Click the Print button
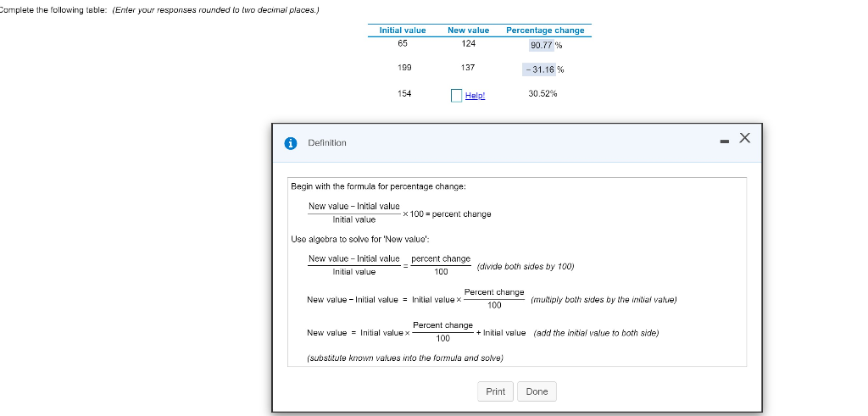868x416 pixels. pos(495,391)
